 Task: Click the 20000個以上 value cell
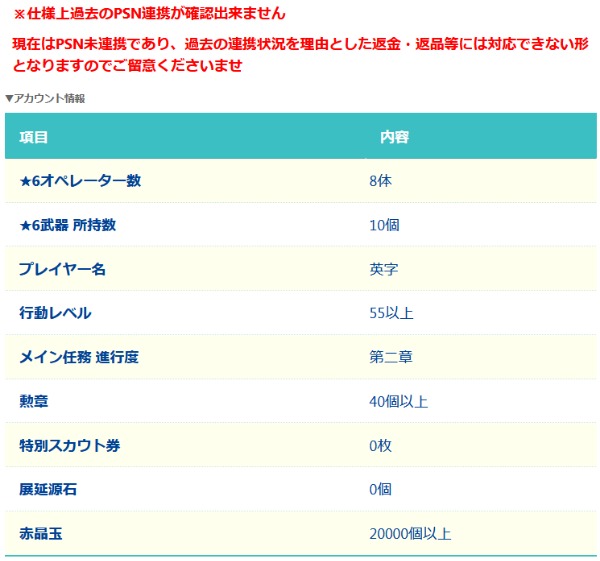pyautogui.click(x=416, y=533)
